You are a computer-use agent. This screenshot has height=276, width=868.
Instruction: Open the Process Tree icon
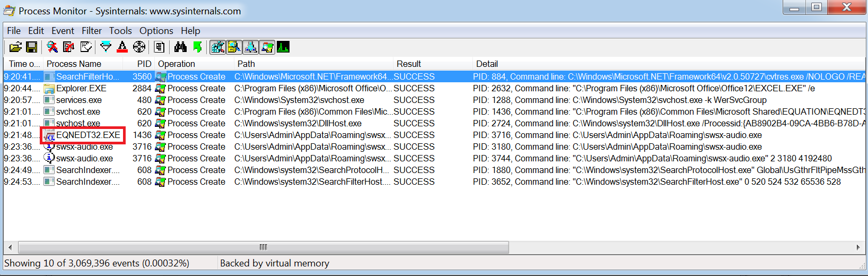coord(159,47)
